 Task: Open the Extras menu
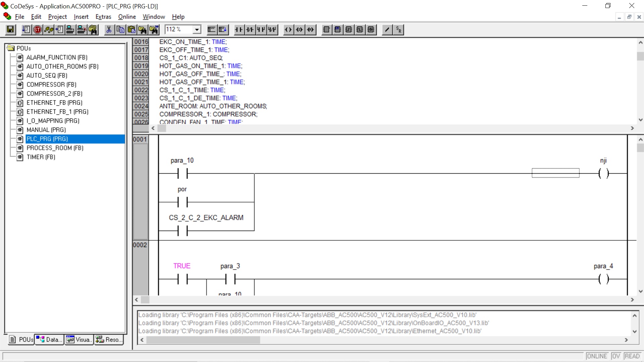pyautogui.click(x=103, y=17)
